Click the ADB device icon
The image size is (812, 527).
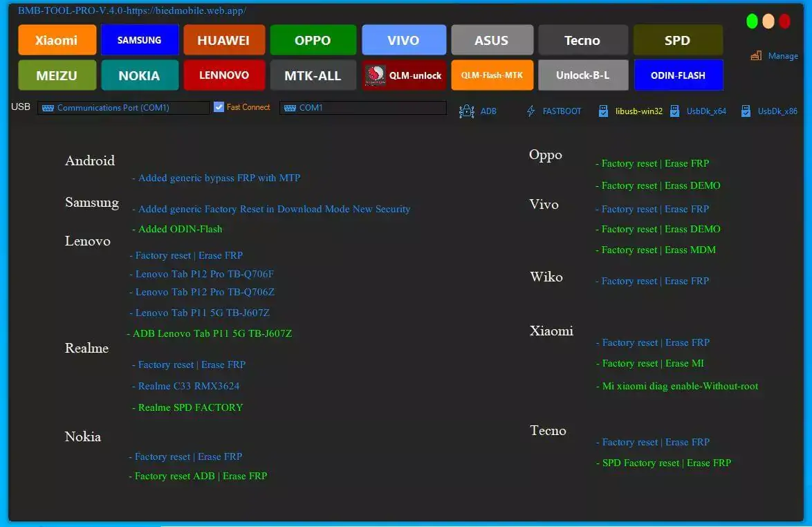[x=467, y=111]
